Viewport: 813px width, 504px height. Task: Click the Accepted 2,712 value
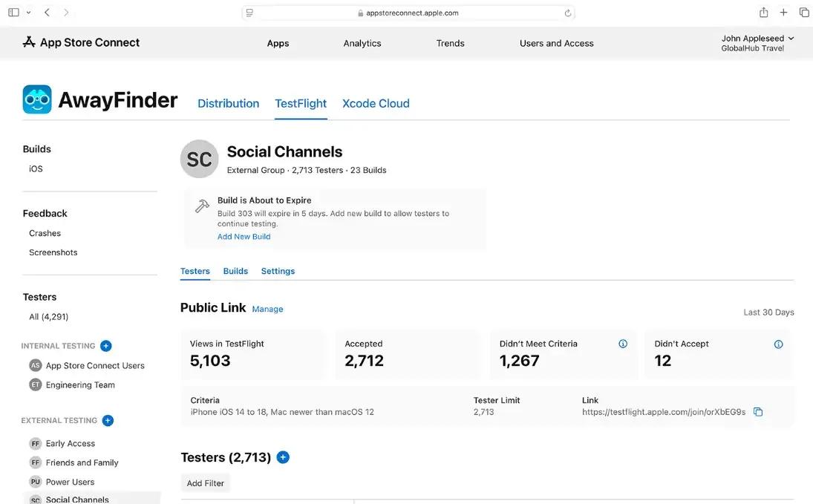click(364, 361)
